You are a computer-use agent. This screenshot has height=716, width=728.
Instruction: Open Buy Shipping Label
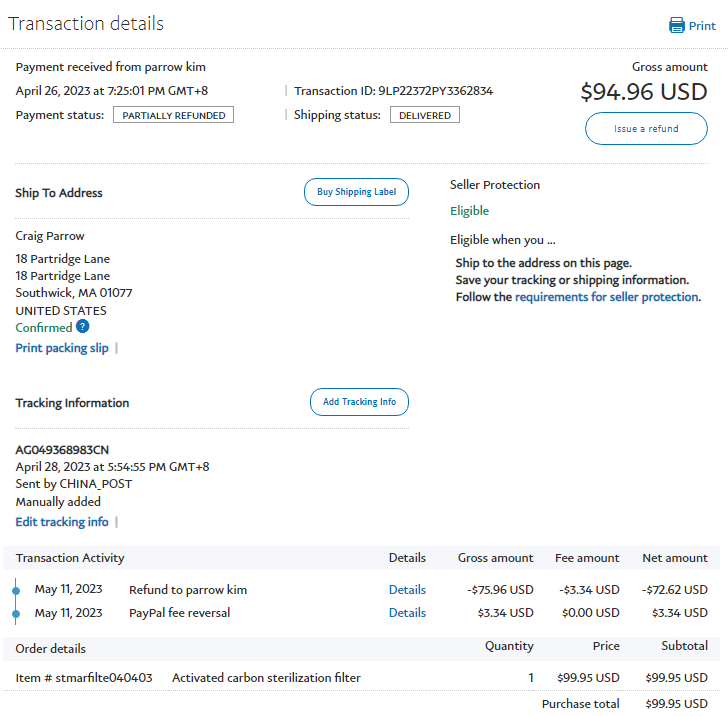point(356,192)
